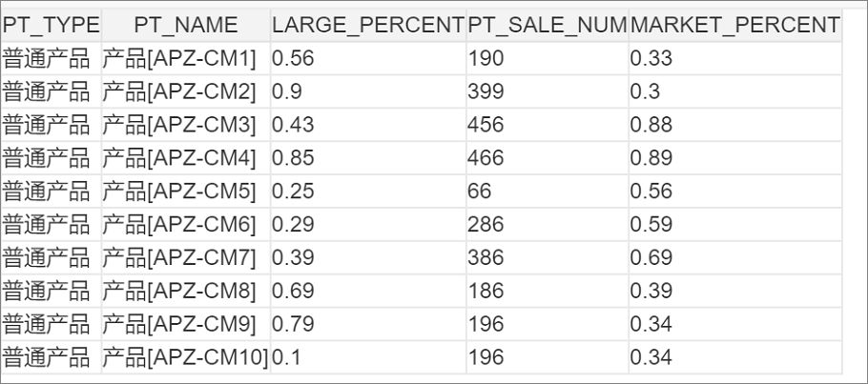Screen dimensions: 868x384
Task: Select 普通产品 type cell in APZ-CM6 row
Action: (x=52, y=224)
